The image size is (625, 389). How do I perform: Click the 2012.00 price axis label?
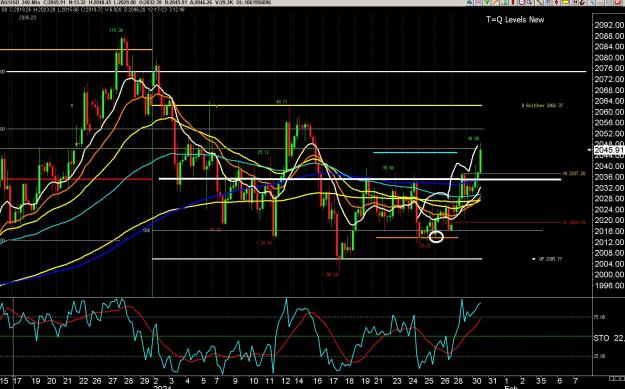coord(609,242)
